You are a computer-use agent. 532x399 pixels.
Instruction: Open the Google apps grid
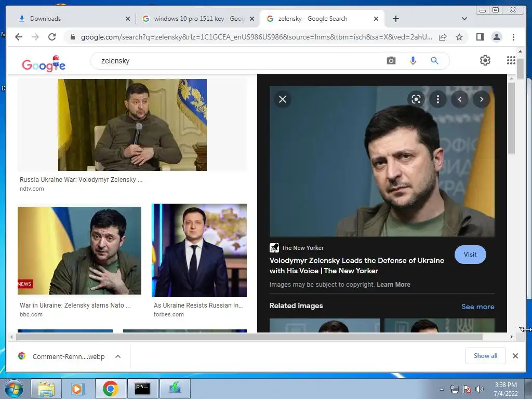pyautogui.click(x=511, y=60)
